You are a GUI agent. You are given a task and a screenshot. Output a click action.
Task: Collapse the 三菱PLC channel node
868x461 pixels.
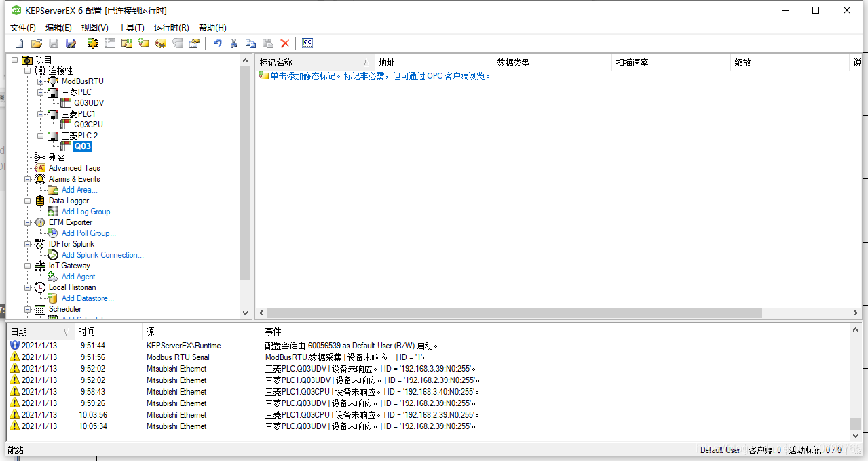point(41,92)
